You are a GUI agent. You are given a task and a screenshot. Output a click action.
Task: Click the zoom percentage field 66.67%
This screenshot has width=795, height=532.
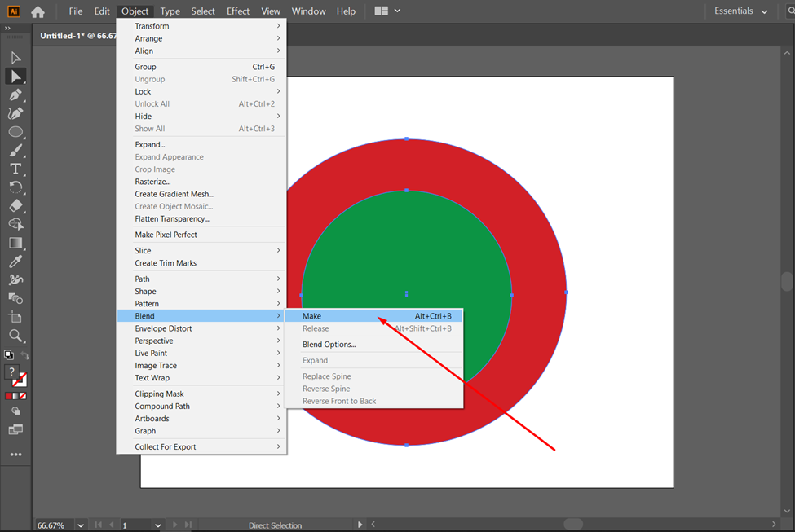coord(55,525)
